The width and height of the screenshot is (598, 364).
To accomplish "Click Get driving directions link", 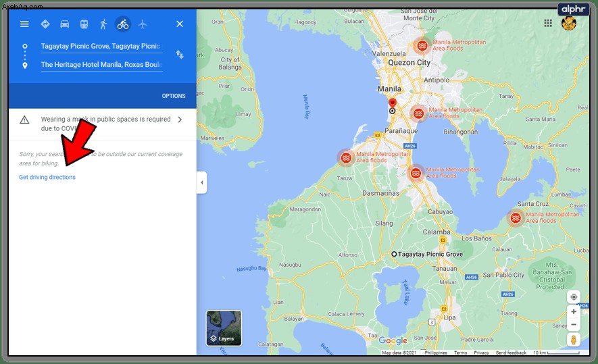I will [47, 177].
